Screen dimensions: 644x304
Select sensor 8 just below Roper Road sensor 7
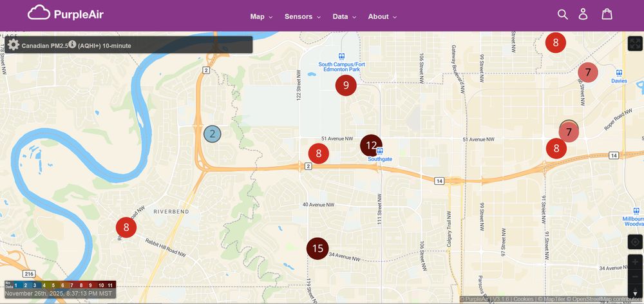coord(556,148)
